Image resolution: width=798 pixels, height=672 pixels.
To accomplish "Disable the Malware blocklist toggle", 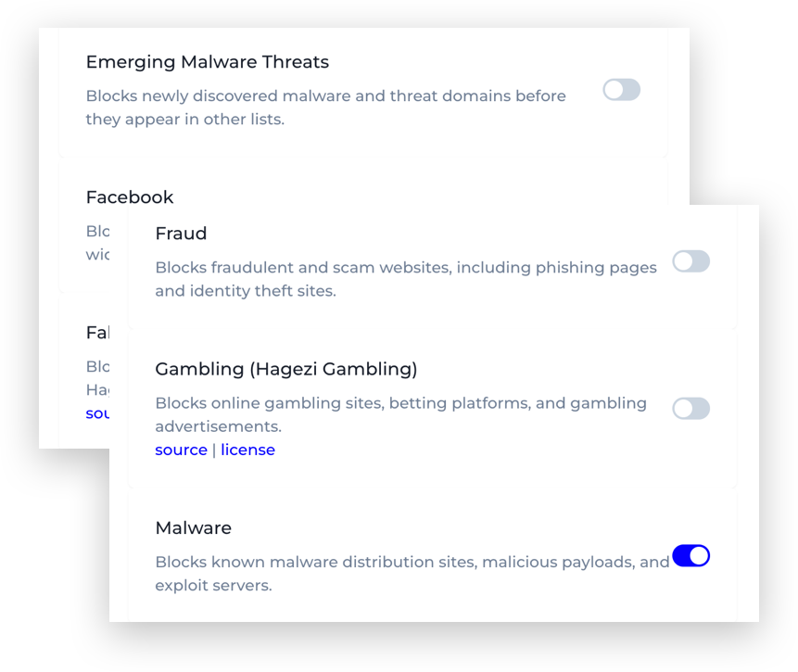I will (x=690, y=556).
